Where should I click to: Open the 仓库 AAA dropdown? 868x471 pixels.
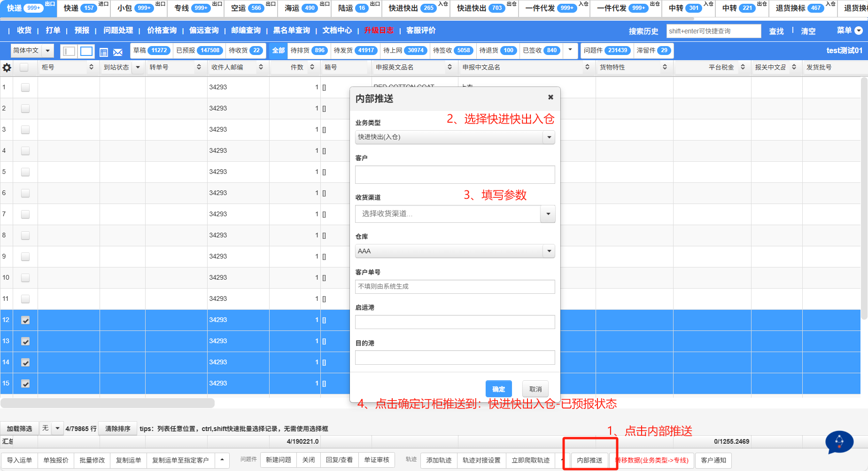point(455,251)
